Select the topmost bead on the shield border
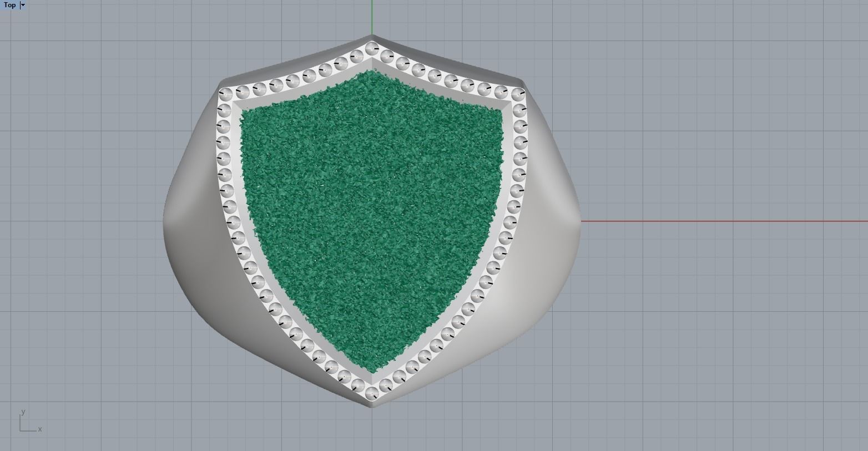 [x=372, y=49]
